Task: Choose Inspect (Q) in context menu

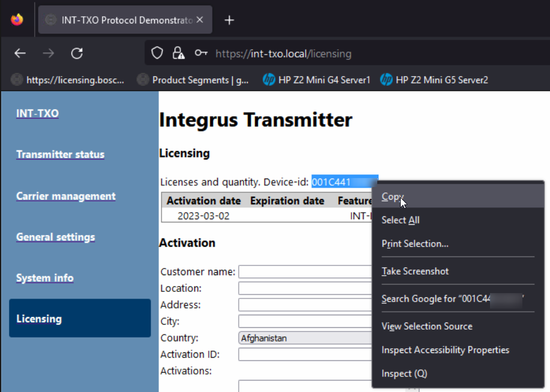Action: [404, 373]
